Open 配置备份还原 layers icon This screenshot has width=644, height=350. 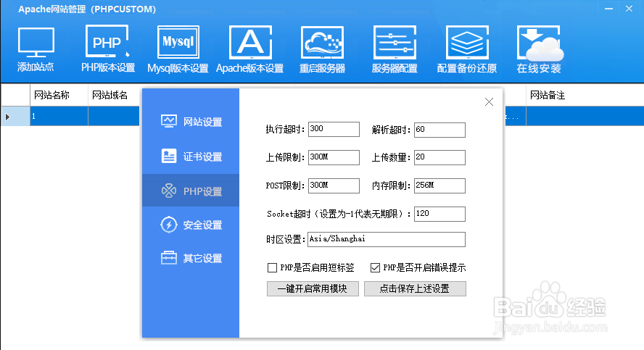click(x=467, y=42)
